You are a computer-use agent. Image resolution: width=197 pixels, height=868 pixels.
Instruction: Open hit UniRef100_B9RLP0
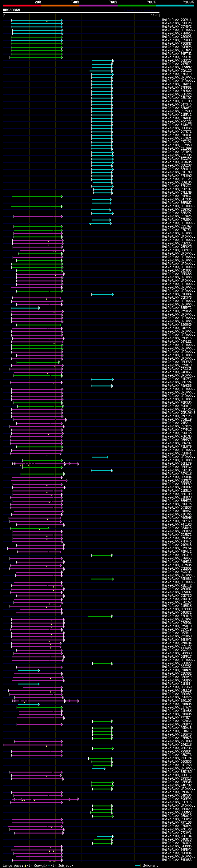point(176,23)
